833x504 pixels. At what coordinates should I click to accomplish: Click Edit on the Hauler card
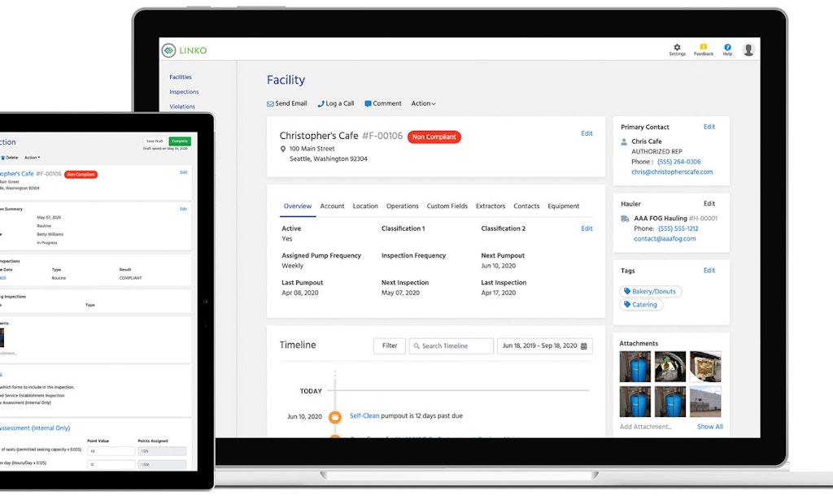(x=709, y=204)
